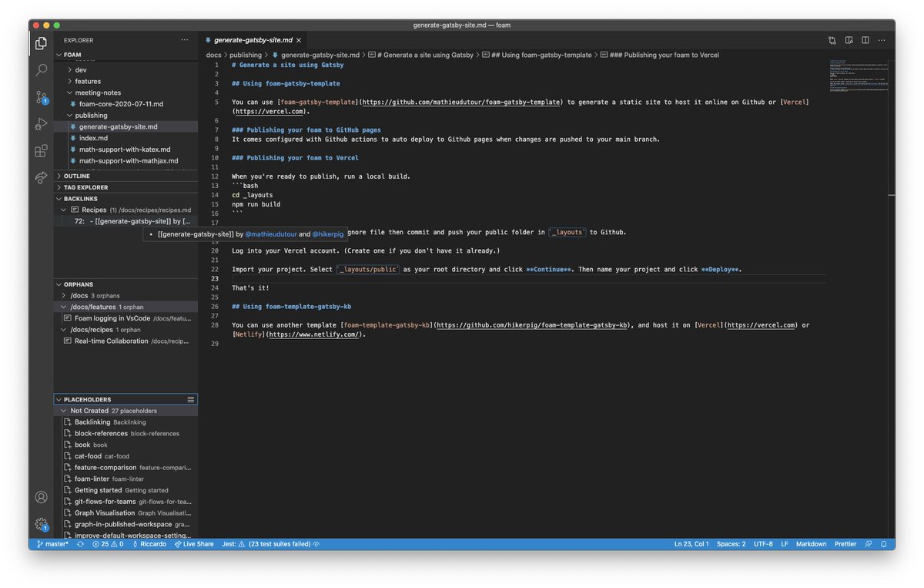Screen dimensions: 924x588
Task: Open Recipes backlink entry
Action: (126, 210)
